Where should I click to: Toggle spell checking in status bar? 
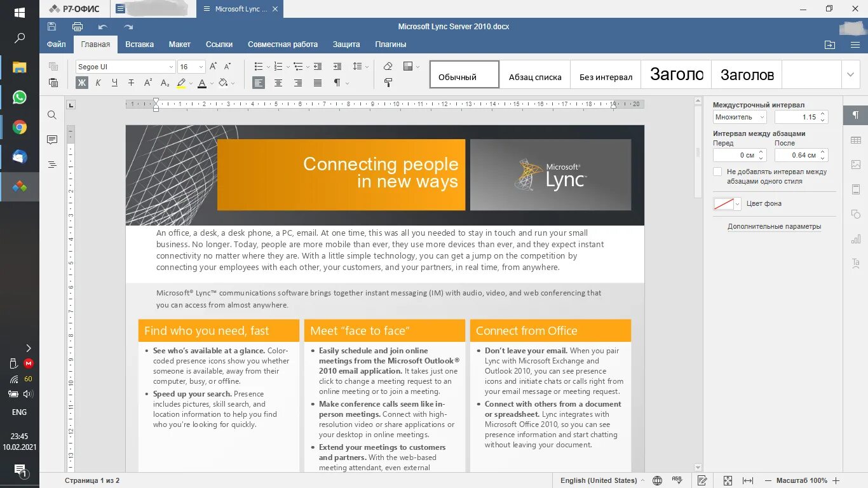pos(677,480)
